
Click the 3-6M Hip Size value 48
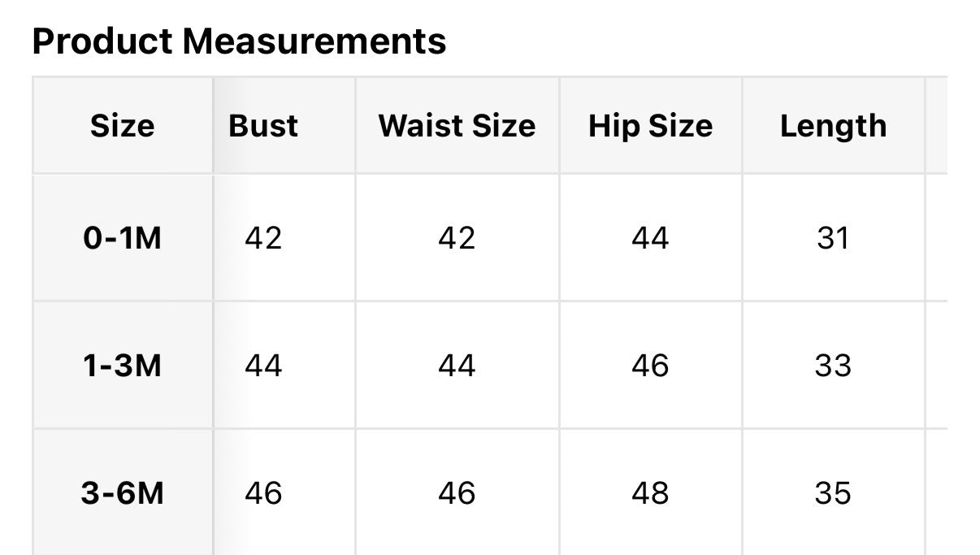650,493
